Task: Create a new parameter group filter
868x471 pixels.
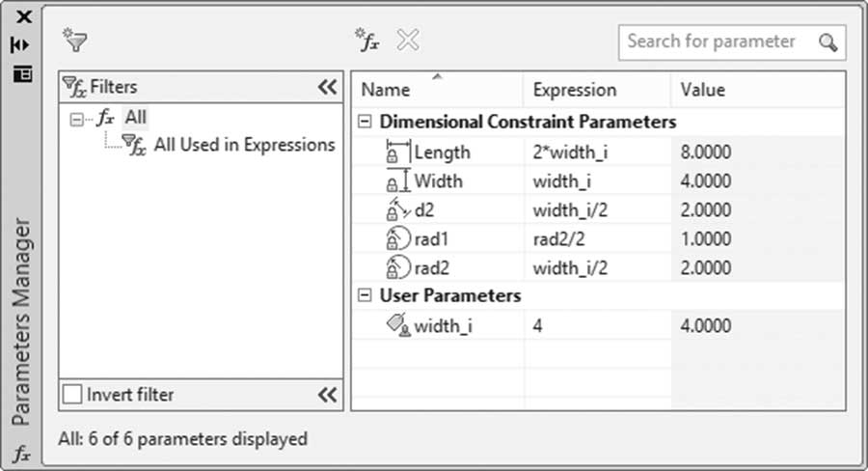Action: point(74,40)
